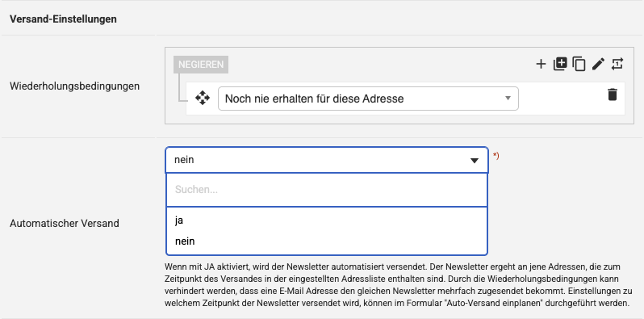Add a new condition with plus icon
The width and height of the screenshot is (644, 319).
click(x=541, y=64)
